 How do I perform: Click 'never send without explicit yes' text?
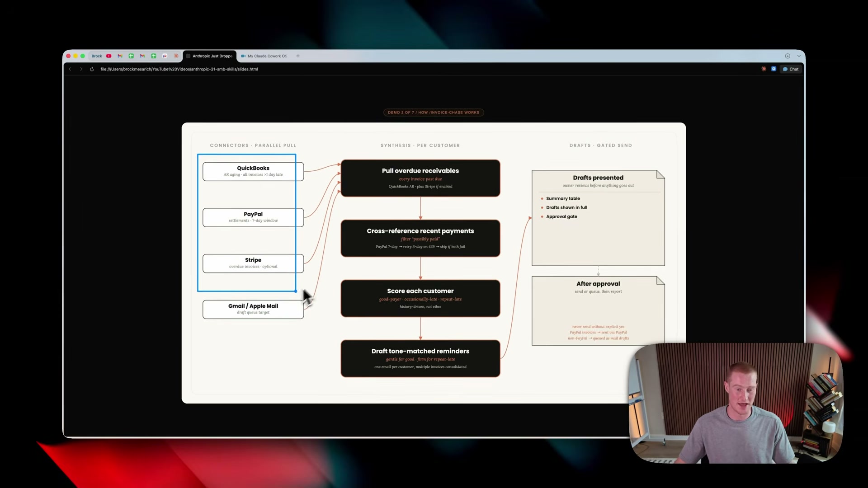(598, 326)
